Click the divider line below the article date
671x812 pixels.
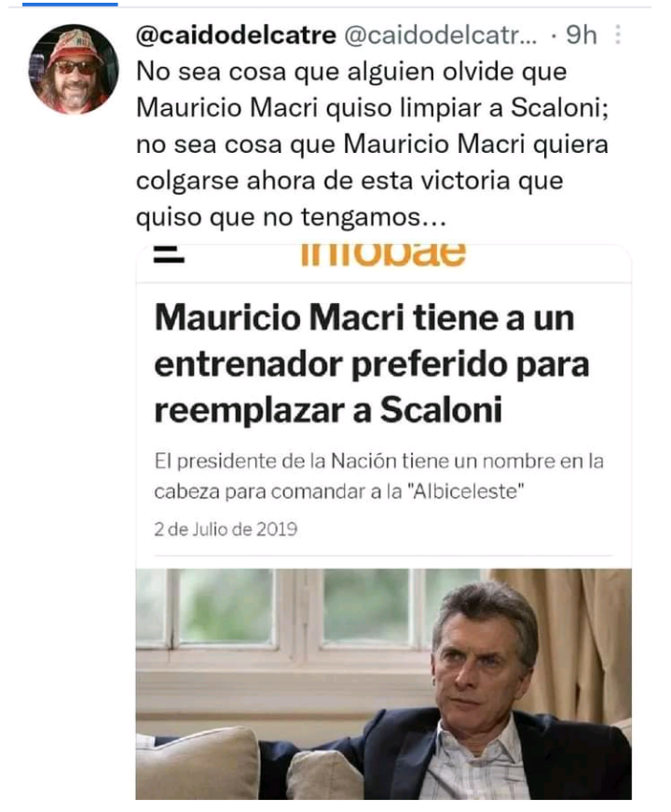(x=383, y=556)
